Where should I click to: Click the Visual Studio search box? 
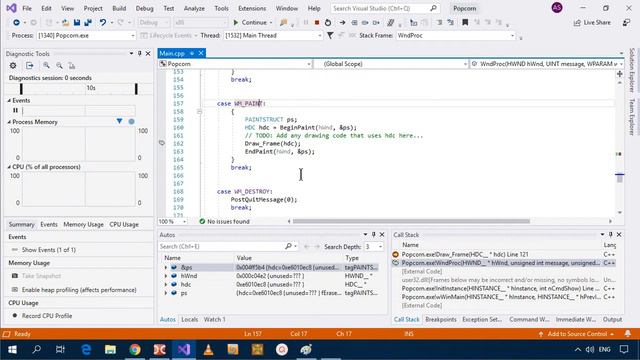(384, 8)
